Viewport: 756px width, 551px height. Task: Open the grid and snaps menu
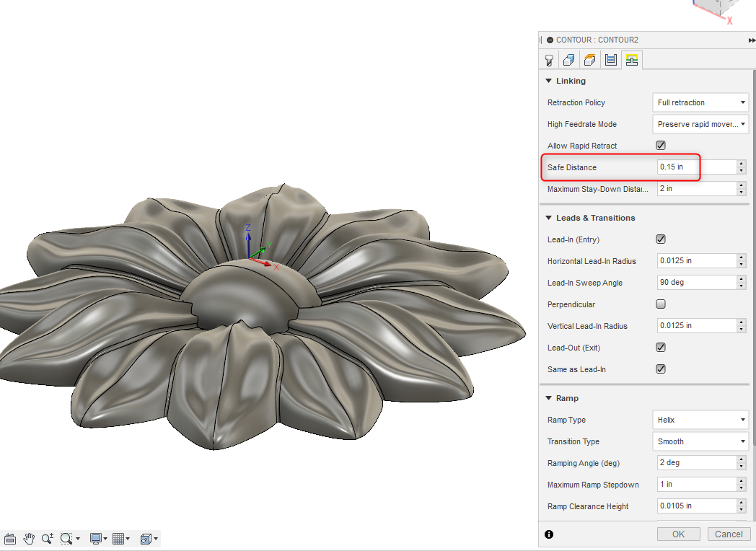(121, 538)
